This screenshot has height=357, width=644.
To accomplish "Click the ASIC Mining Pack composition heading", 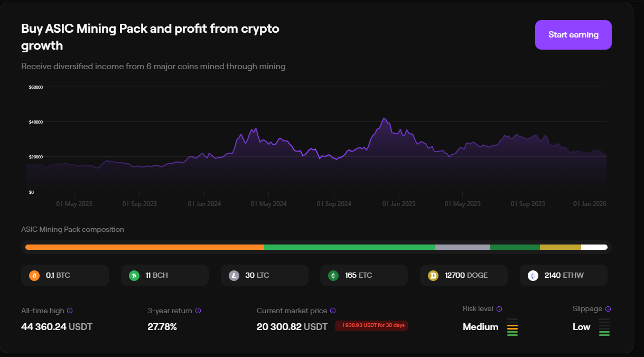I will pos(73,230).
